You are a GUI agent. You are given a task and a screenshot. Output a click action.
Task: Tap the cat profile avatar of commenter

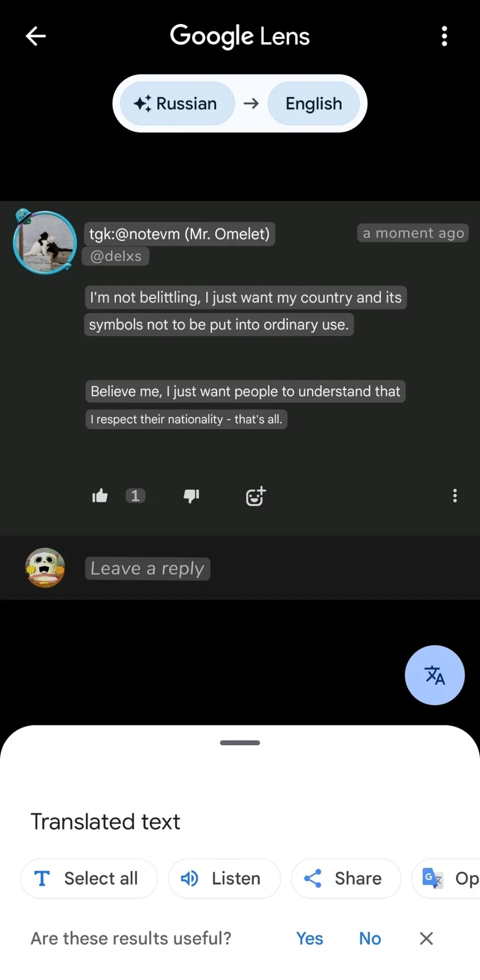tap(45, 242)
